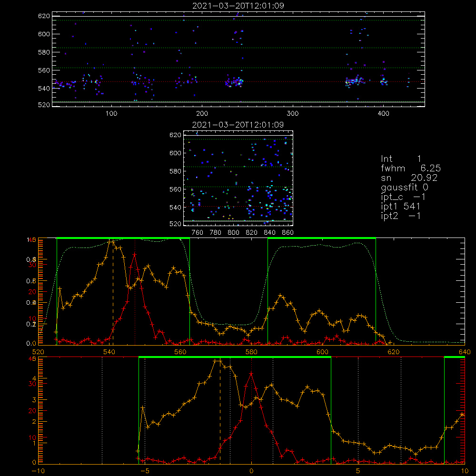Viewport: 476px width, 476px height.
Task: Click the red dotted vertical line at zero
Action: pos(251,411)
